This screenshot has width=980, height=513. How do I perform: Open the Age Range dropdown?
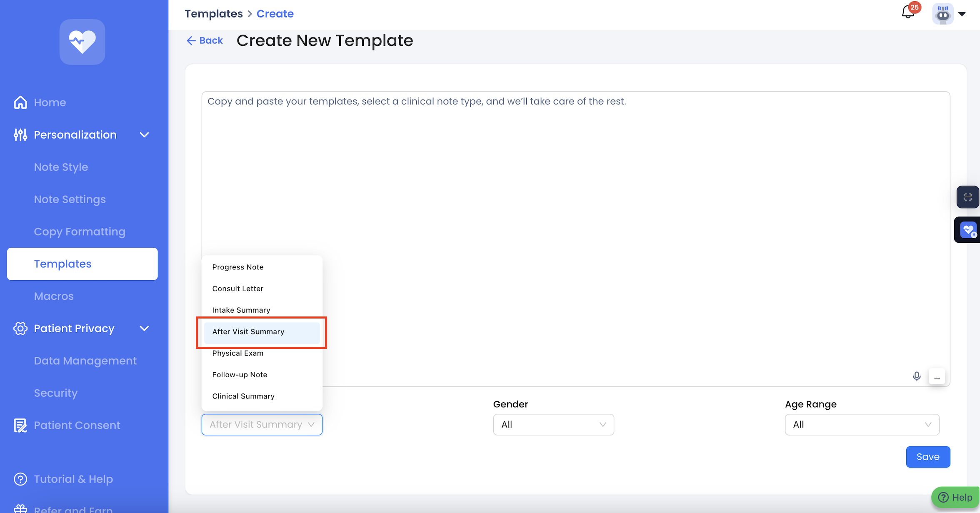(862, 425)
